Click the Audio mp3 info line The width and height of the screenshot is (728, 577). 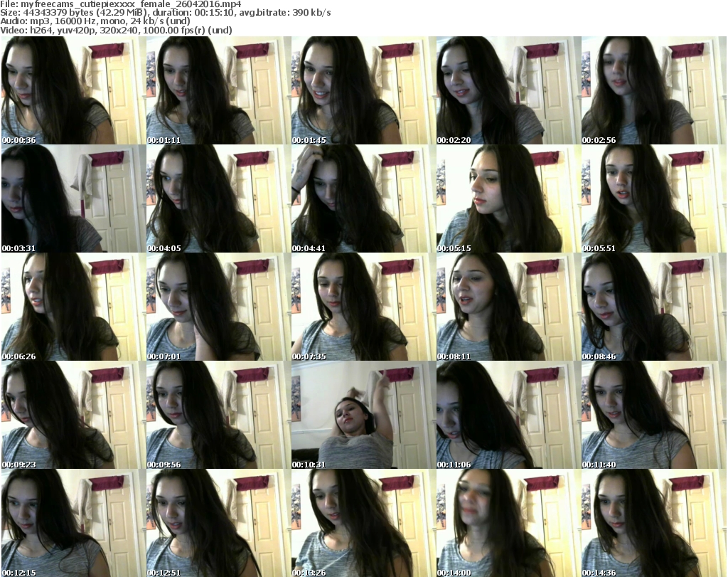click(95, 21)
